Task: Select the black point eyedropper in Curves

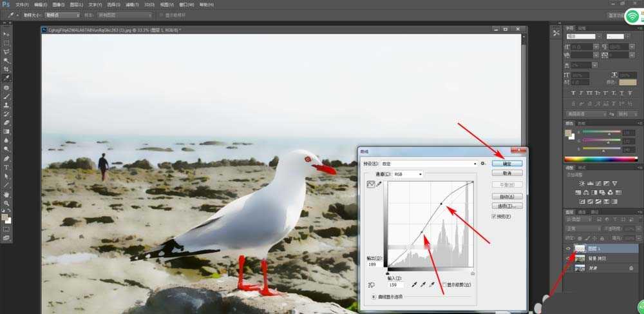Action: click(x=415, y=284)
